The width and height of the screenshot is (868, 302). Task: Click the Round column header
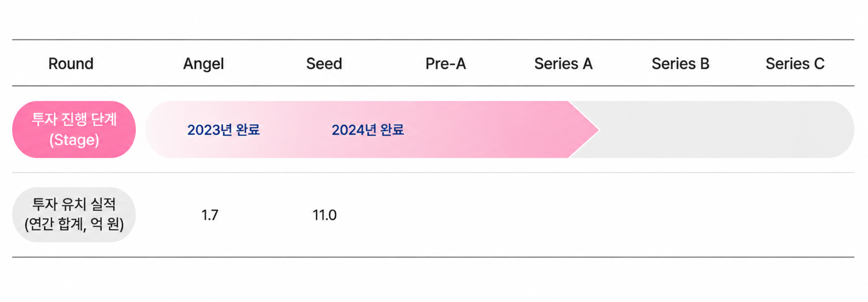point(71,64)
